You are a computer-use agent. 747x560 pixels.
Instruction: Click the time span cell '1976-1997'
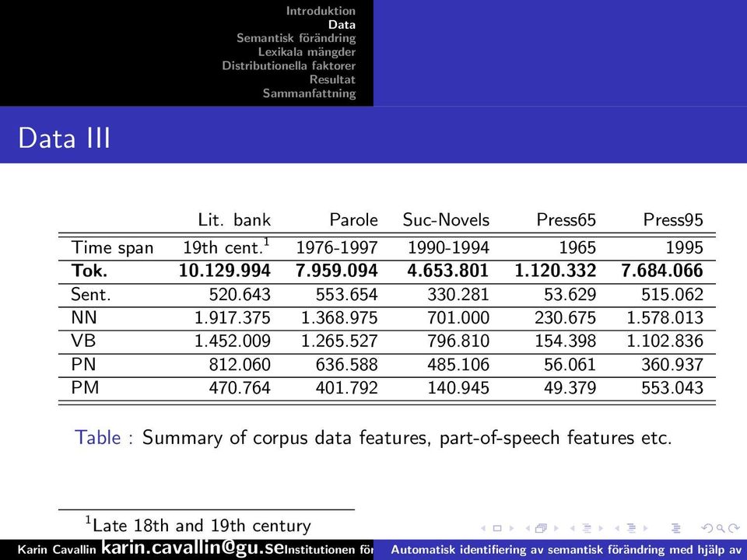pos(337,247)
